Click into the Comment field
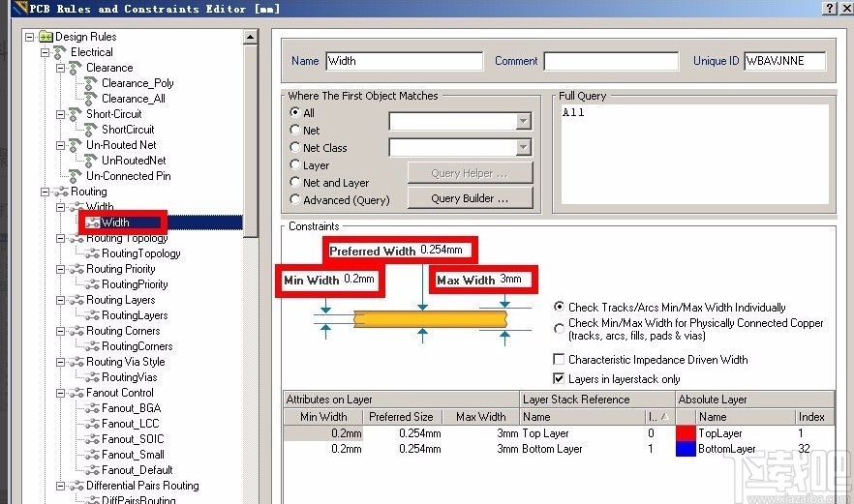Image resolution: width=854 pixels, height=504 pixels. click(611, 61)
